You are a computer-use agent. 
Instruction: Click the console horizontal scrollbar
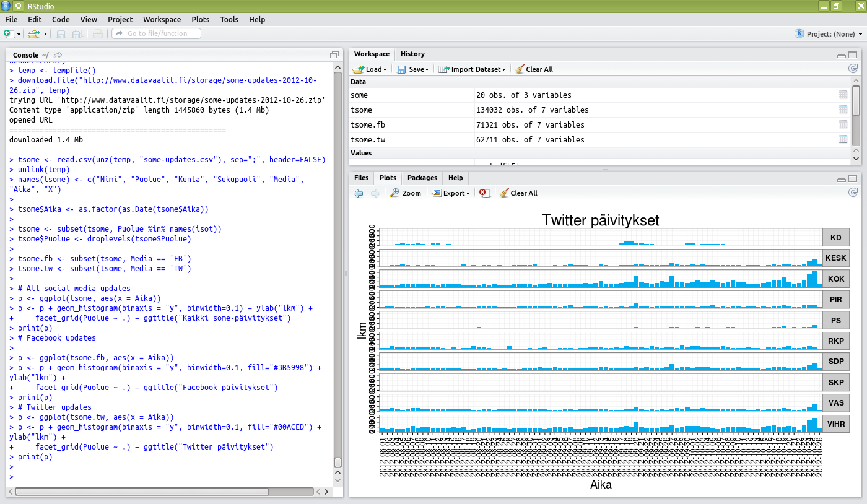click(142, 492)
